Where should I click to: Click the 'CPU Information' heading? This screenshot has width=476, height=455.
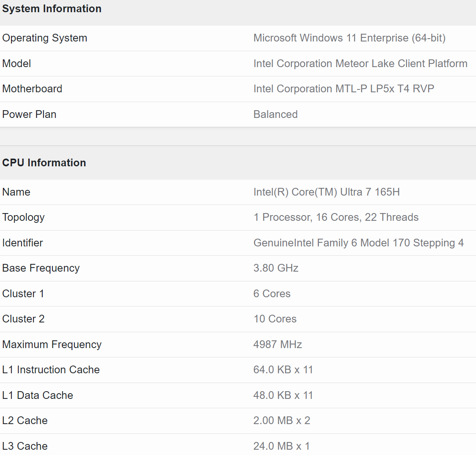point(44,163)
